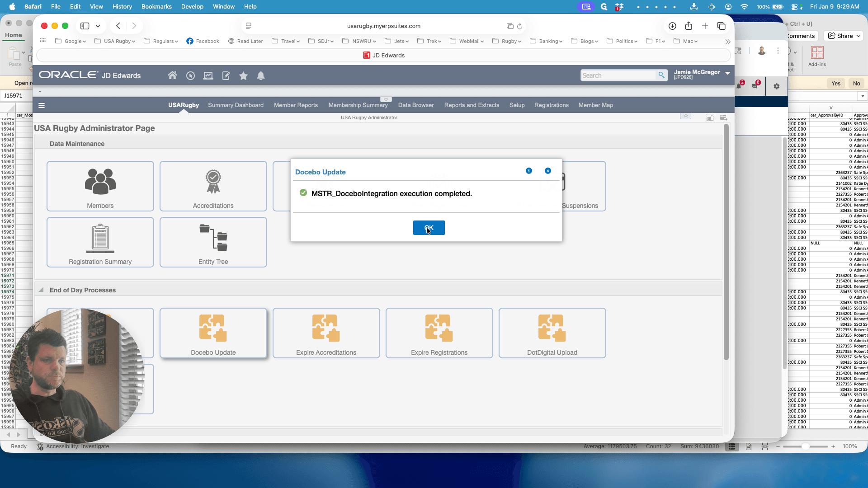Open Data Browser tab
Image resolution: width=868 pixels, height=488 pixels.
coord(416,105)
